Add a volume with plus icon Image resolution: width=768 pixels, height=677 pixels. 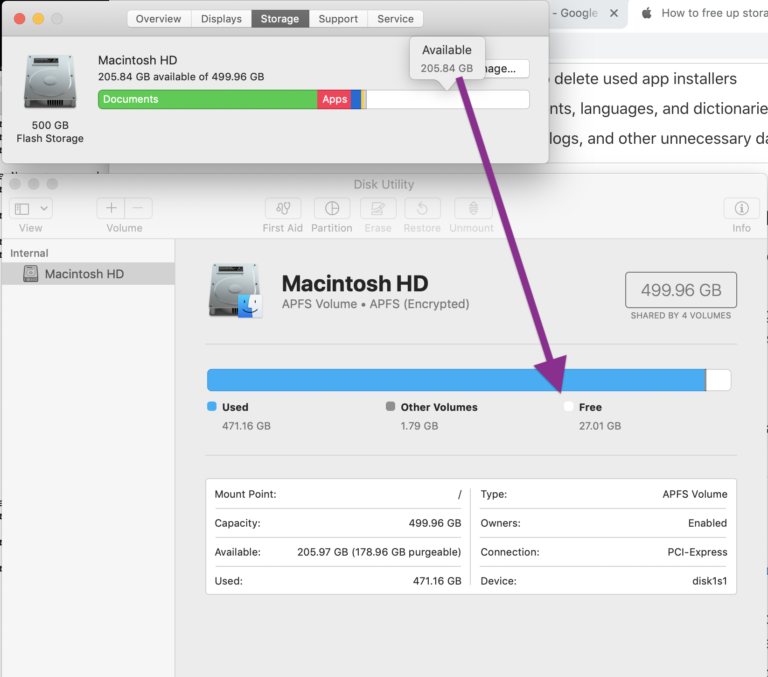tap(111, 208)
